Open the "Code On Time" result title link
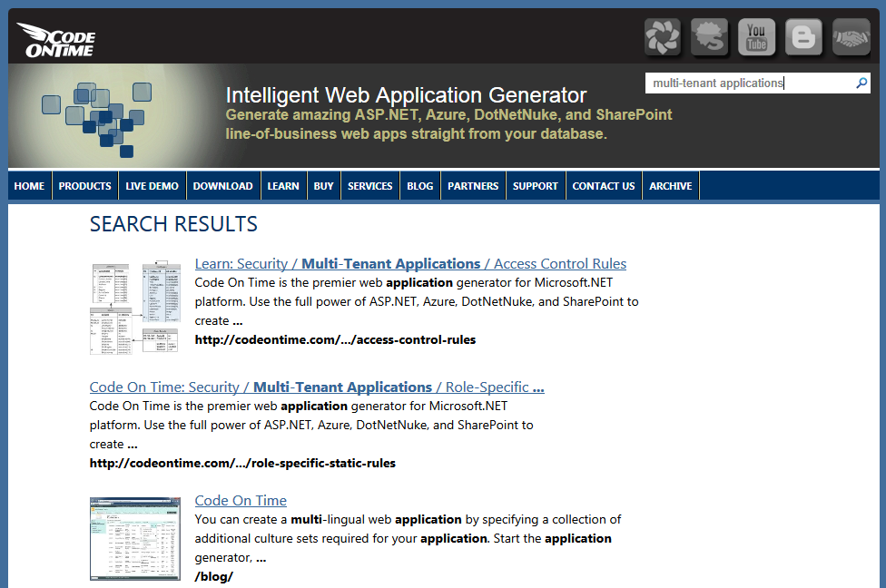 pos(241,501)
